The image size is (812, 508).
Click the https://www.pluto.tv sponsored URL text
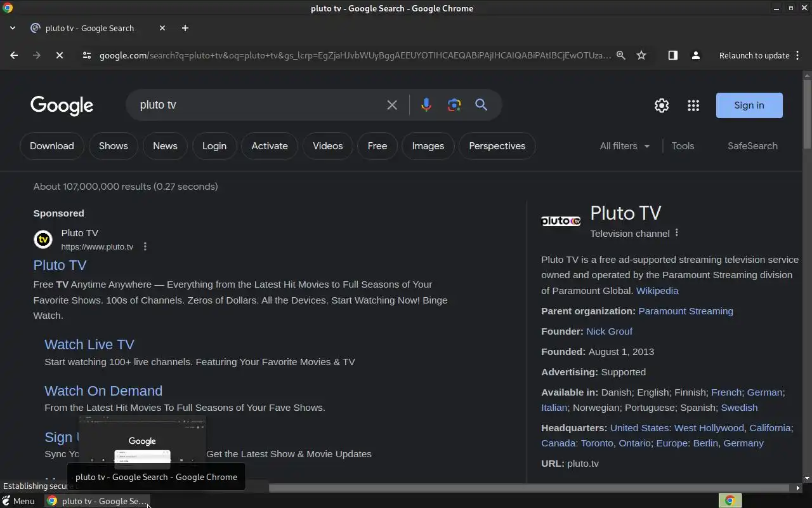tap(97, 246)
